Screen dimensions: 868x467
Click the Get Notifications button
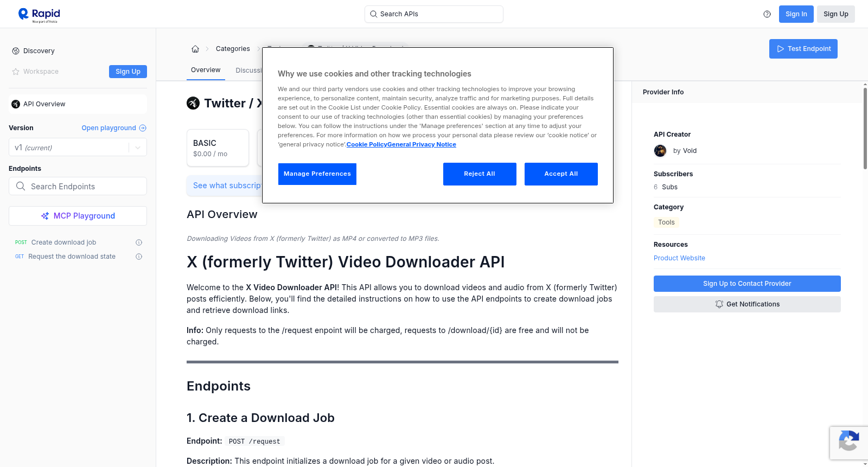coord(747,304)
